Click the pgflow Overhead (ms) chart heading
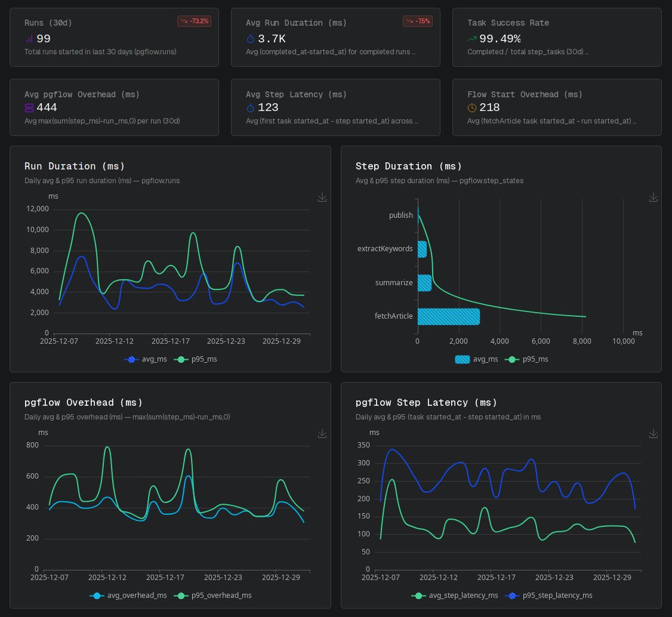This screenshot has height=617, width=672. point(84,402)
